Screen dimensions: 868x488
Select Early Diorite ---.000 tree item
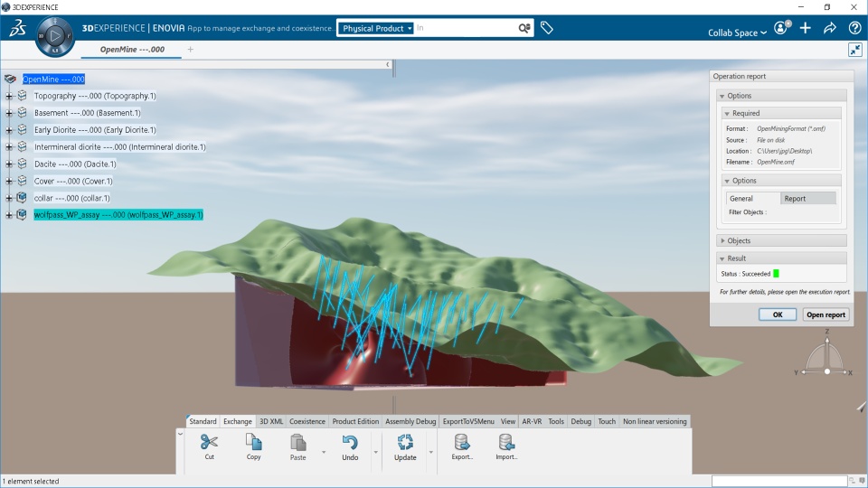(95, 130)
